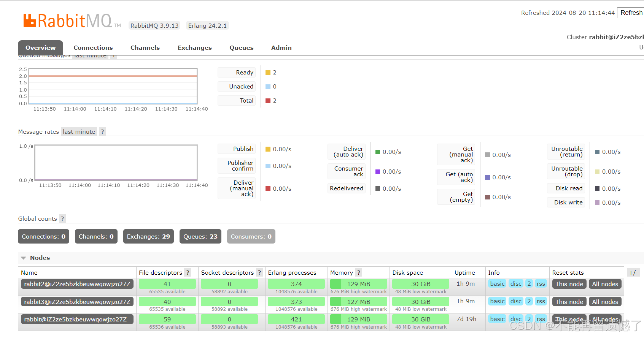Click the red Total color swatch
Screen dimensions: 644x337
tap(268, 101)
